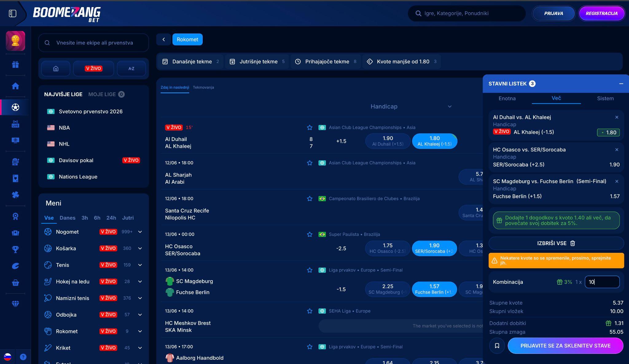Select SC Magdeburg odds 2.25
Screen dimensions: 629x364
(388, 289)
